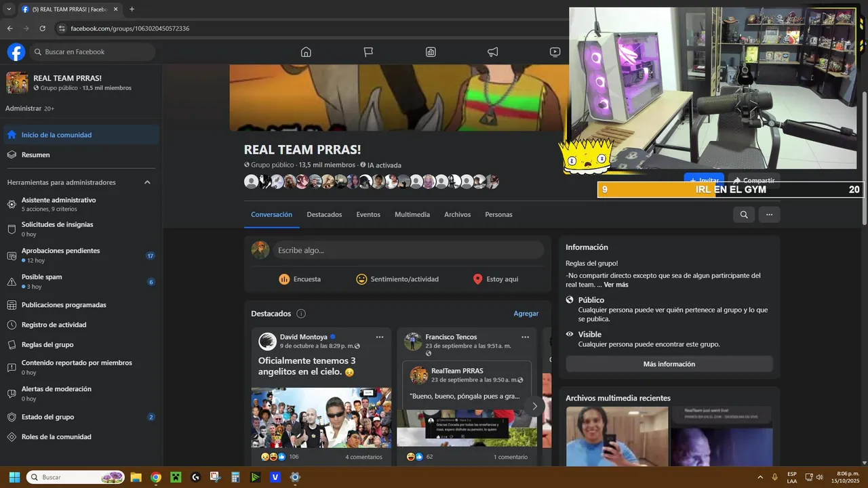Open the browser tab list dropdown

(x=8, y=9)
